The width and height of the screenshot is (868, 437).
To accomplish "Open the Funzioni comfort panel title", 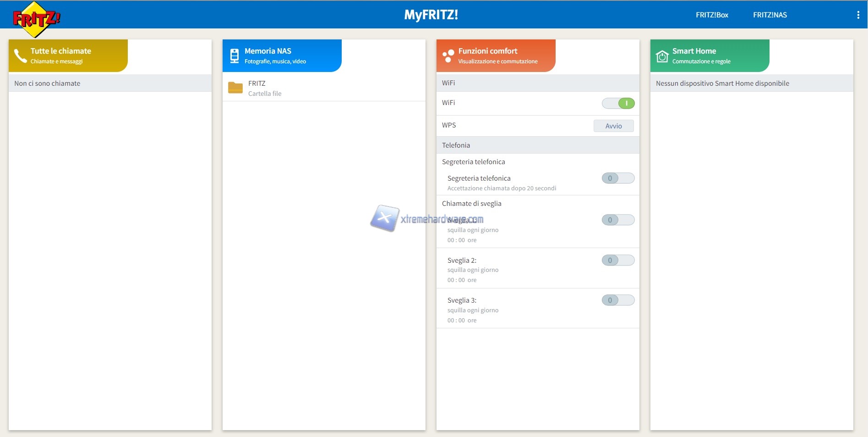I will (x=488, y=51).
